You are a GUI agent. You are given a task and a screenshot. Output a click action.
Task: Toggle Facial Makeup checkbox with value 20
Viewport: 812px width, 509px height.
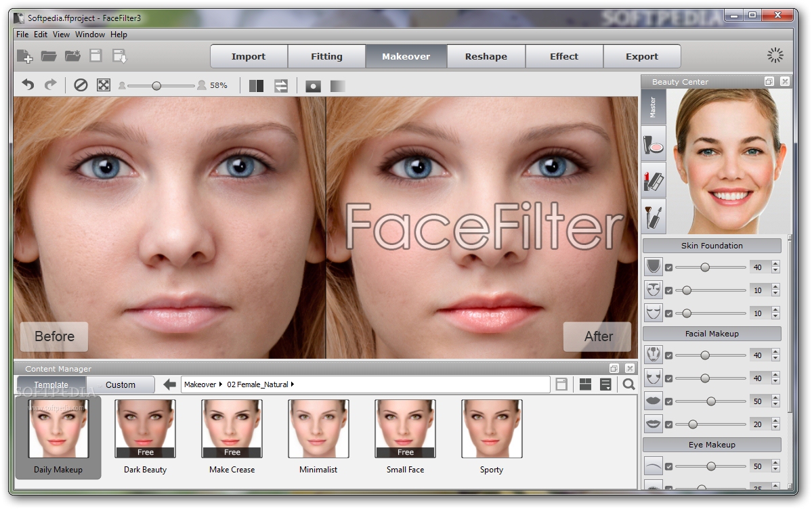click(668, 424)
